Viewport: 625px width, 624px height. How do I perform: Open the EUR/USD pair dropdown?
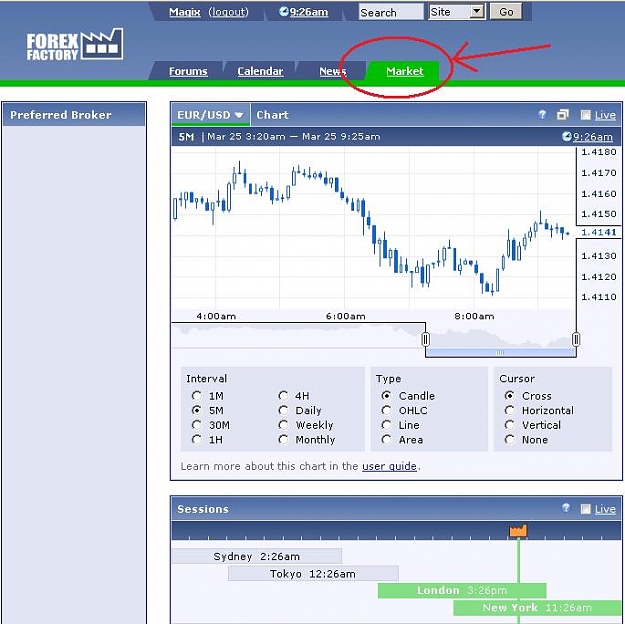click(x=210, y=115)
